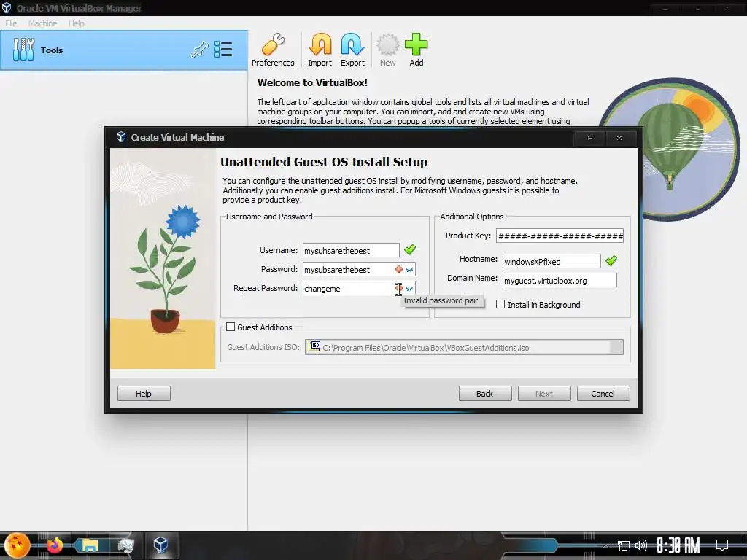
Task: Open the File menu
Action: click(11, 23)
